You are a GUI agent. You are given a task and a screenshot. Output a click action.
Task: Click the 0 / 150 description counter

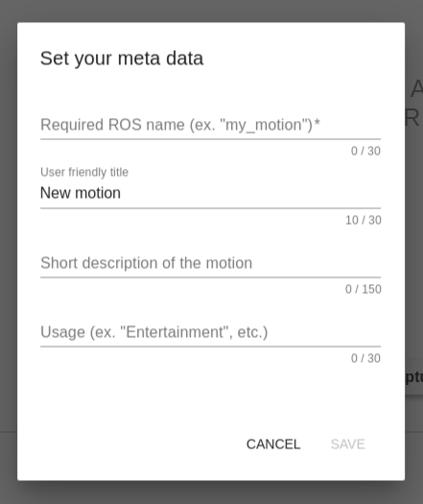(x=364, y=289)
